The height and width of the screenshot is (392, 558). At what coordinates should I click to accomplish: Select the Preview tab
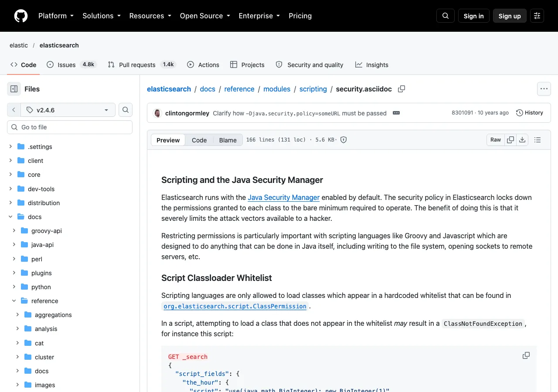tap(168, 140)
